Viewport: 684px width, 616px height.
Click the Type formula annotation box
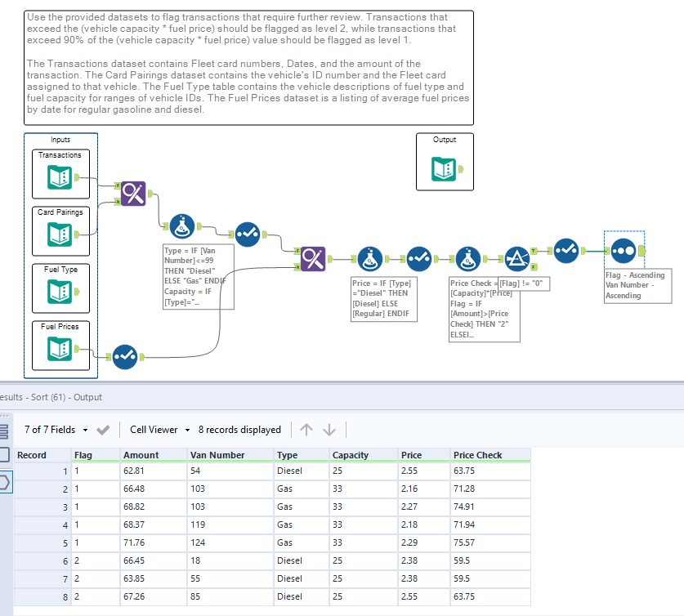tap(199, 276)
